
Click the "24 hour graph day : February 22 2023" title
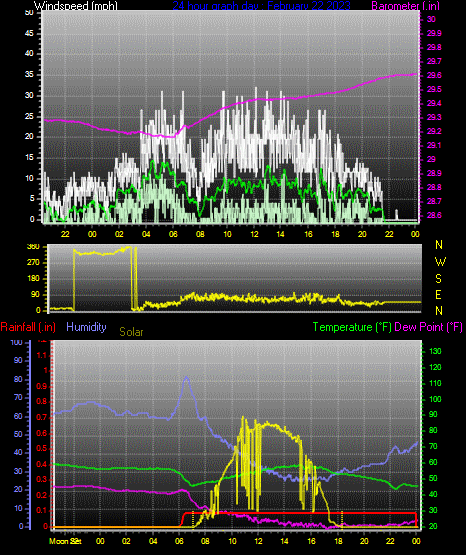pyautogui.click(x=261, y=5)
